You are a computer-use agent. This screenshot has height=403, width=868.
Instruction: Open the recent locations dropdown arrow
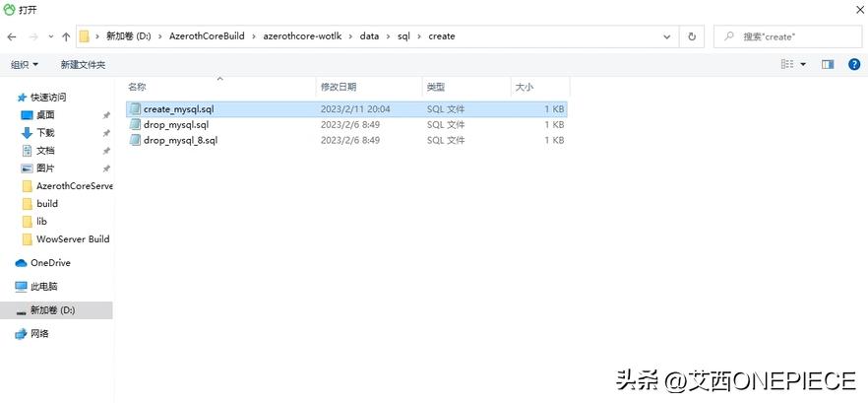[x=50, y=36]
